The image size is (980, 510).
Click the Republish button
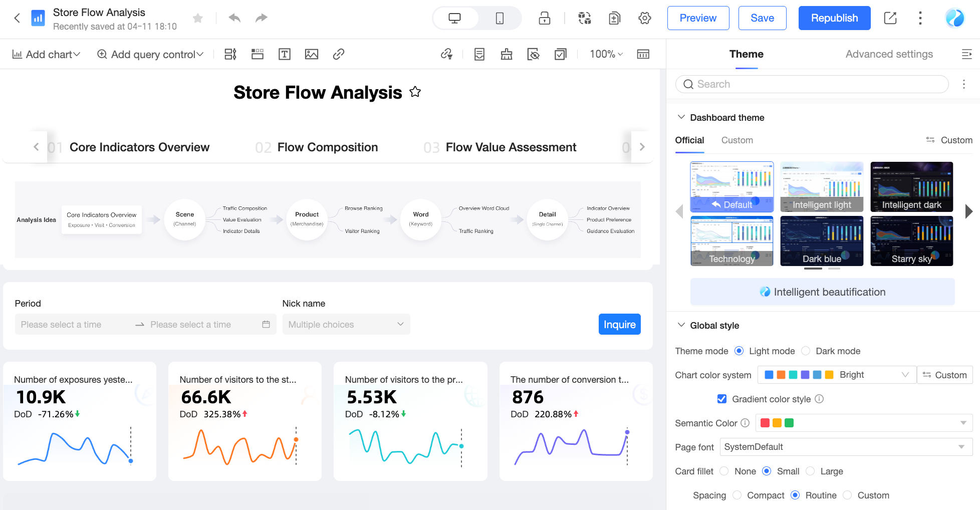point(834,18)
